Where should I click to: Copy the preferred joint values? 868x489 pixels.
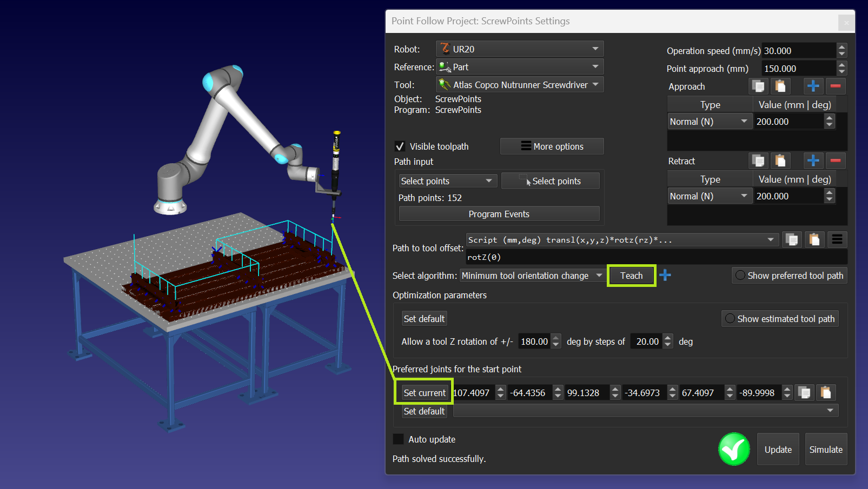click(x=804, y=393)
